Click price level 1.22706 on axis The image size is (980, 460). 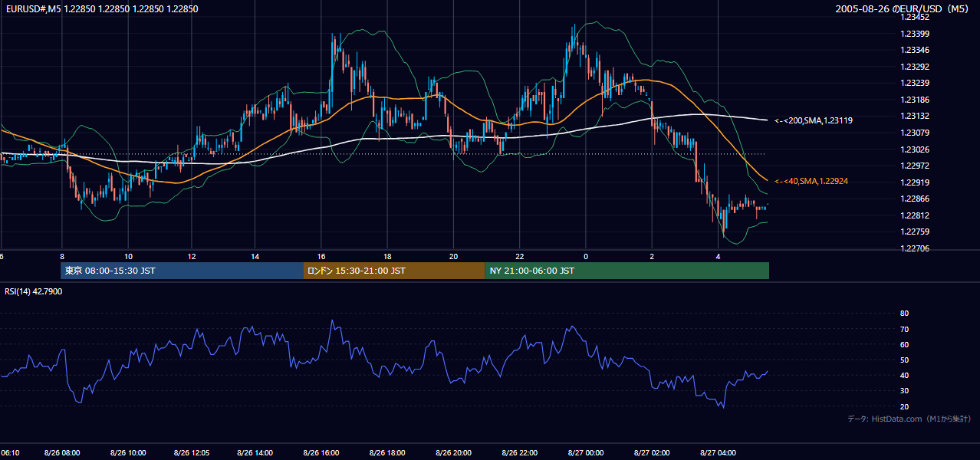pos(913,248)
